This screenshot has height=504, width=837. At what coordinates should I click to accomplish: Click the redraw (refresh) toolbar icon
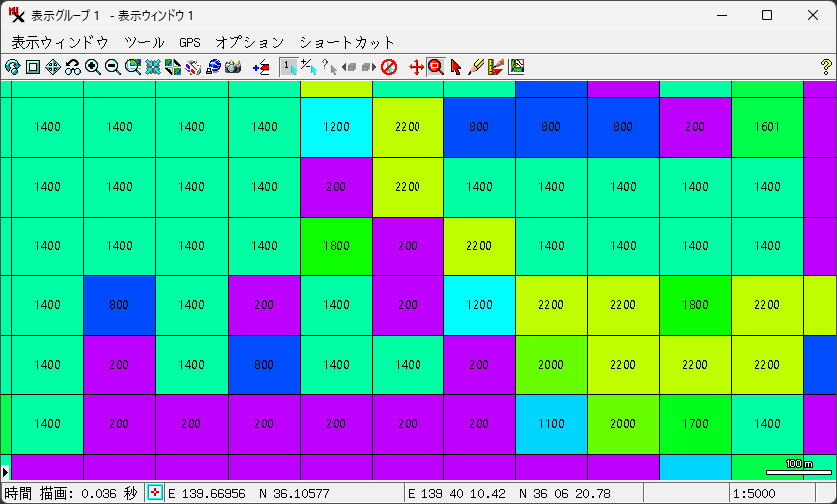[x=13, y=67]
